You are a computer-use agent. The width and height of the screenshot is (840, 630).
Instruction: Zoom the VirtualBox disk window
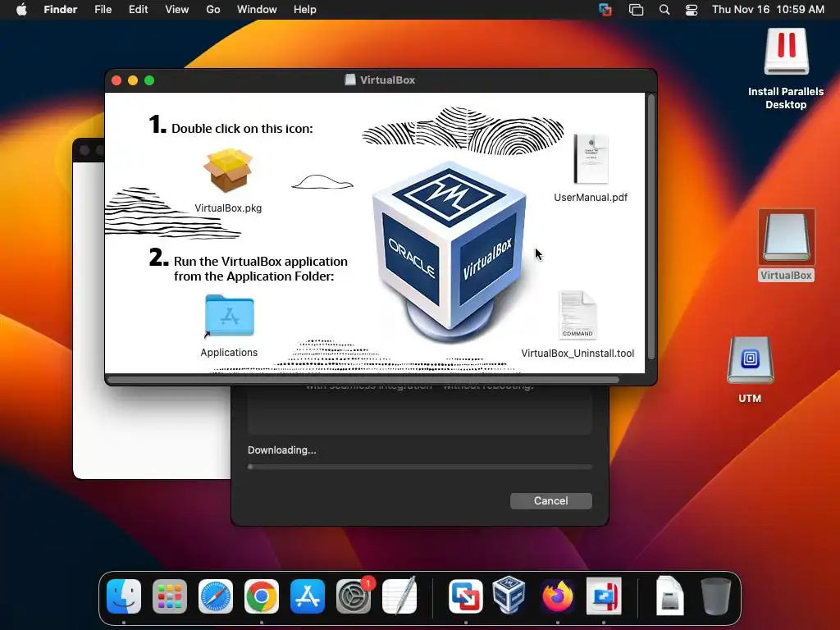(149, 80)
